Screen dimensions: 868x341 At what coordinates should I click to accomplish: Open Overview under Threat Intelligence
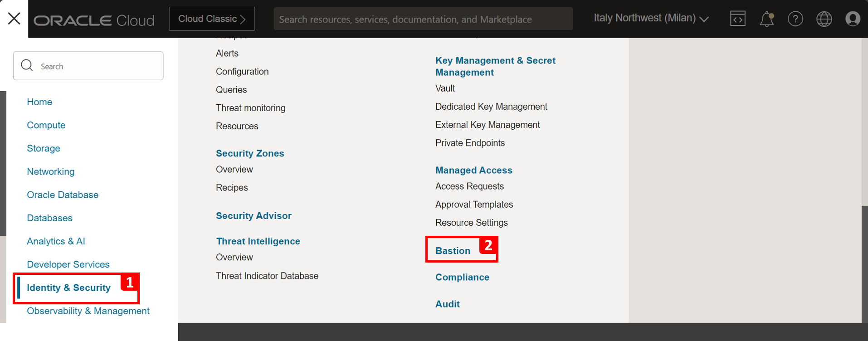tap(234, 257)
